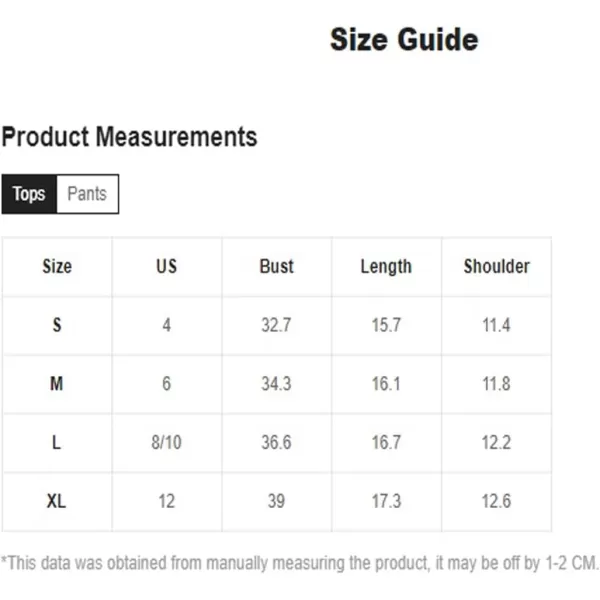
Task: Click the 8/10 US size cell
Action: (x=166, y=443)
